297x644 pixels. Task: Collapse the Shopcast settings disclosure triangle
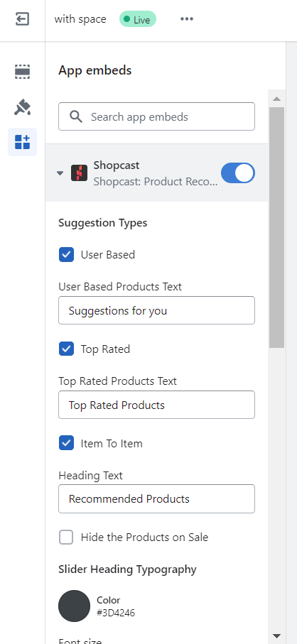pos(60,173)
